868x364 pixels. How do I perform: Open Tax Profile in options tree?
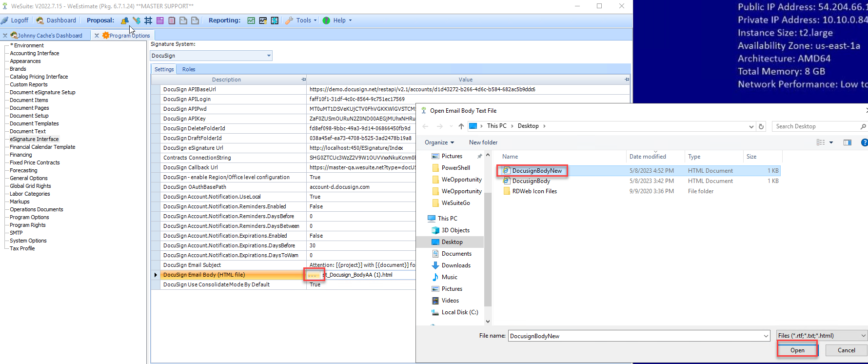(x=22, y=248)
